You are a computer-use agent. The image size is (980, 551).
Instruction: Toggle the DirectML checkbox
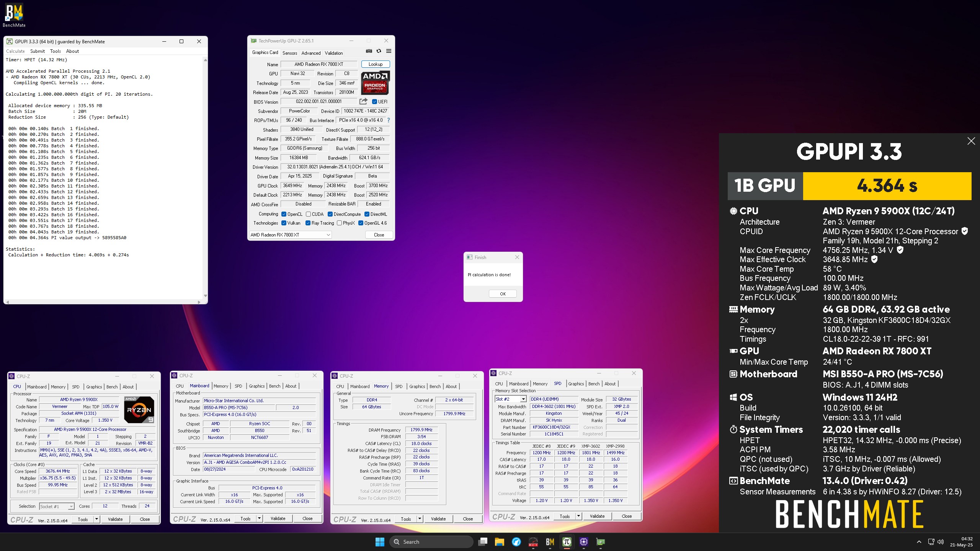pos(367,214)
